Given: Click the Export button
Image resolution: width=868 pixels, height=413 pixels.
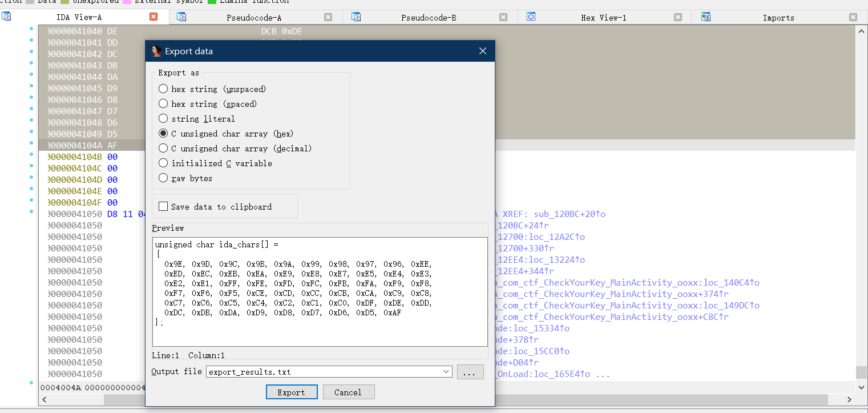Looking at the screenshot, I should tap(291, 392).
